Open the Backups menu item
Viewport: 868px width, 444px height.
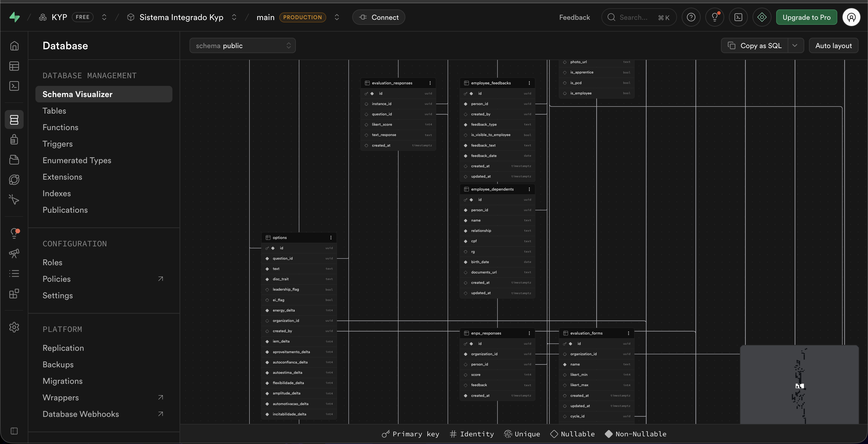[104, 364]
